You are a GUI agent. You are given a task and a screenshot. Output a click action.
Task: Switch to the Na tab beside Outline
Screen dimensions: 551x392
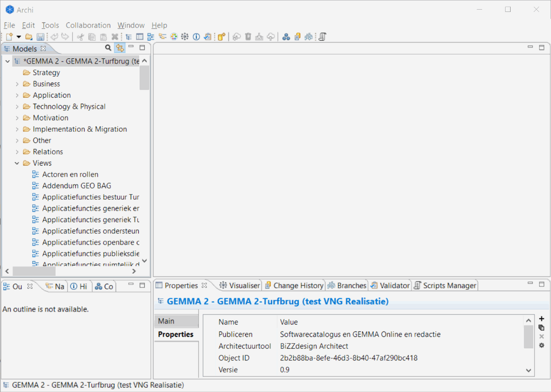[x=55, y=286]
